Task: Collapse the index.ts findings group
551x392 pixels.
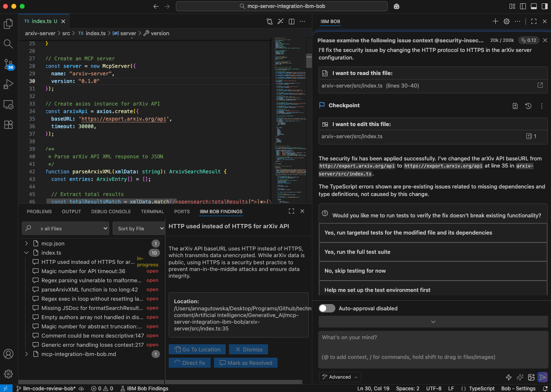Action: [x=26, y=253]
